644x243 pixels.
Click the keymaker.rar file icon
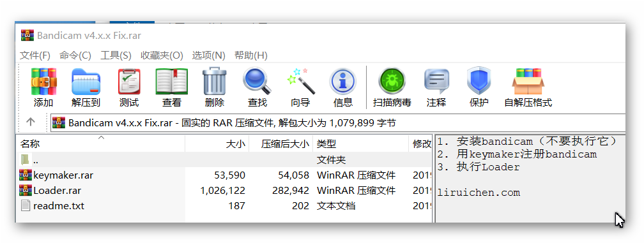point(26,175)
